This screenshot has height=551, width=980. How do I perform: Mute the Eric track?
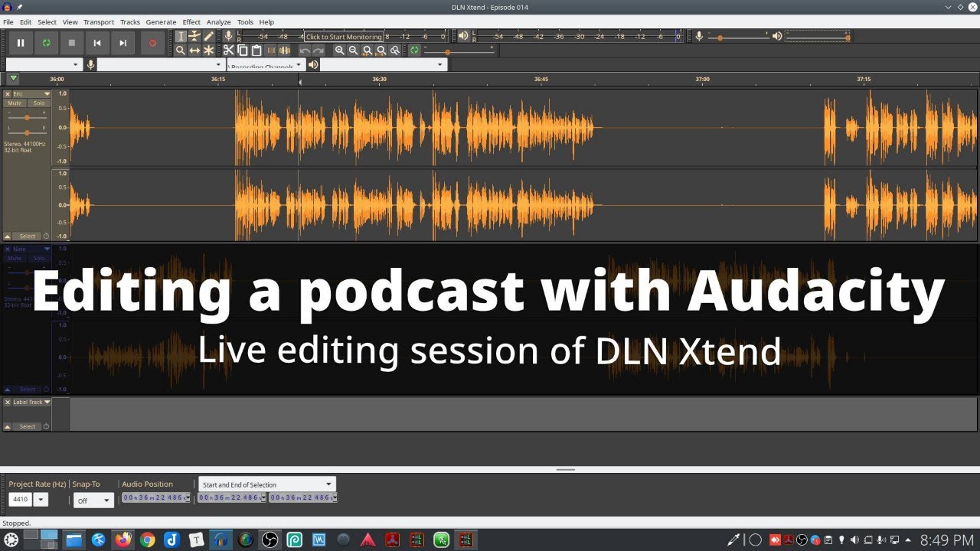tap(15, 103)
